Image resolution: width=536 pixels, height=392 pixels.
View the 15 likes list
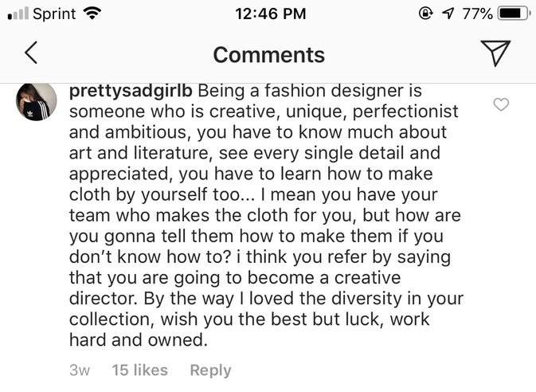tap(139, 370)
